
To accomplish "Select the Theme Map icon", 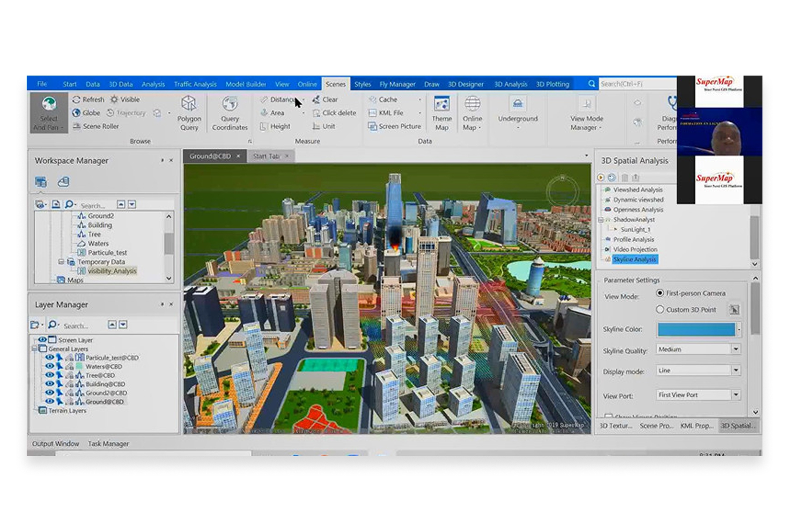I will (x=442, y=104).
